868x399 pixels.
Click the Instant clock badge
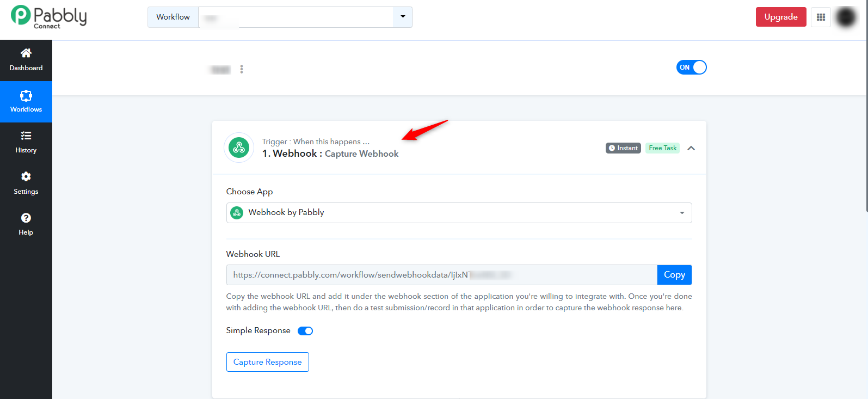click(623, 148)
